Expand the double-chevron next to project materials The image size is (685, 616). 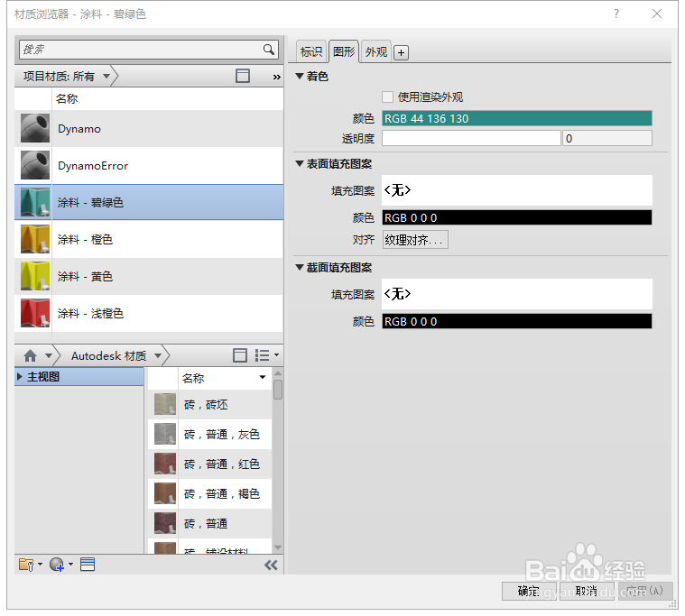tap(276, 77)
